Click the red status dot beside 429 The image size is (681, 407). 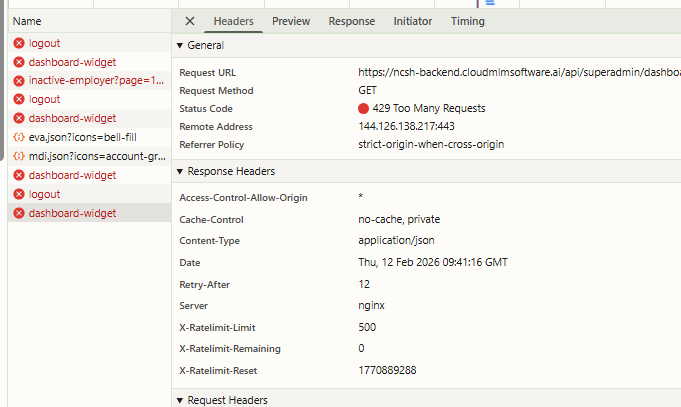click(x=364, y=108)
